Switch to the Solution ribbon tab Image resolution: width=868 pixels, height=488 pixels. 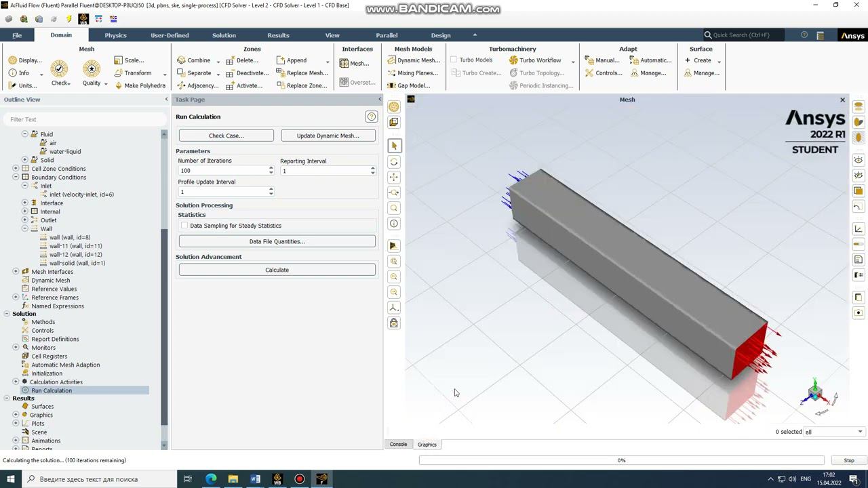point(224,35)
